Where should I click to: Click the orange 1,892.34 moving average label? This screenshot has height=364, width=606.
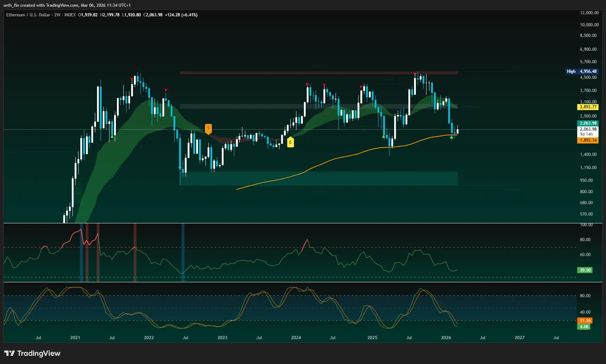[x=588, y=140]
